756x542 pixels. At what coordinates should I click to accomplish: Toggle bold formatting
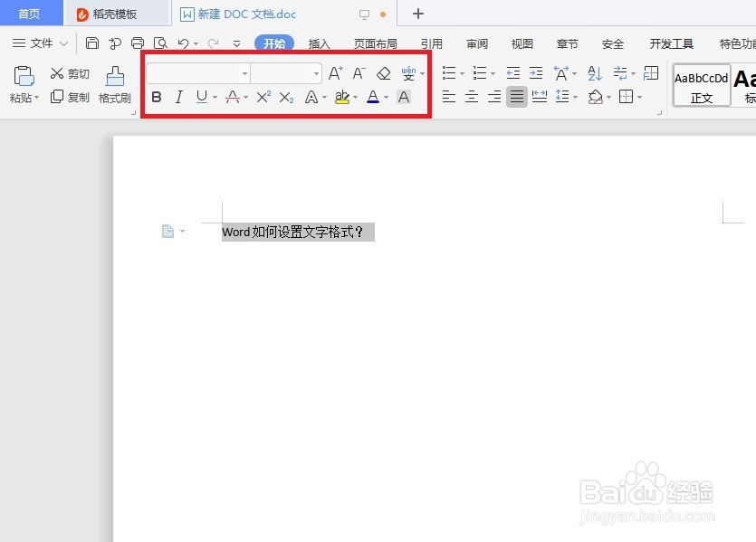tap(157, 97)
